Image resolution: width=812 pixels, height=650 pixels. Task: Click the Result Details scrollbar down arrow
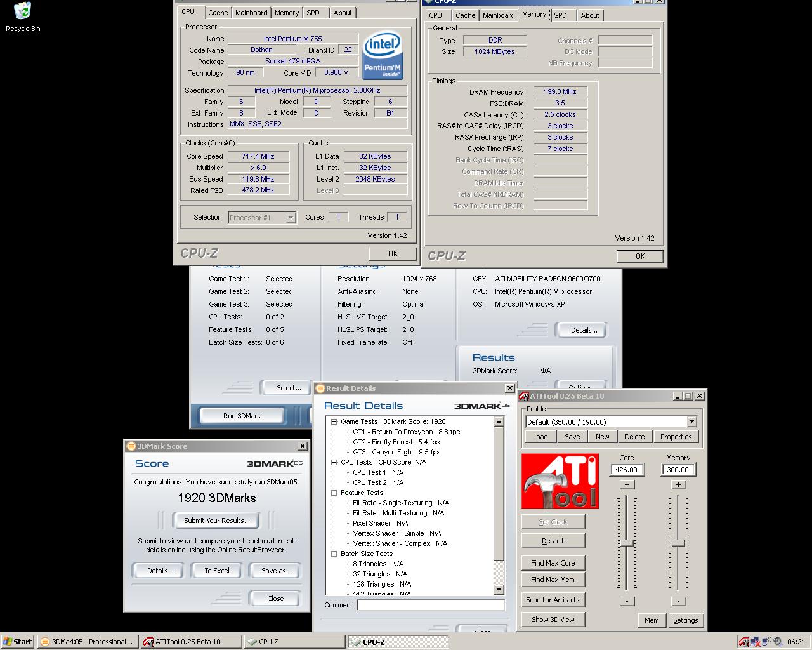tap(499, 590)
